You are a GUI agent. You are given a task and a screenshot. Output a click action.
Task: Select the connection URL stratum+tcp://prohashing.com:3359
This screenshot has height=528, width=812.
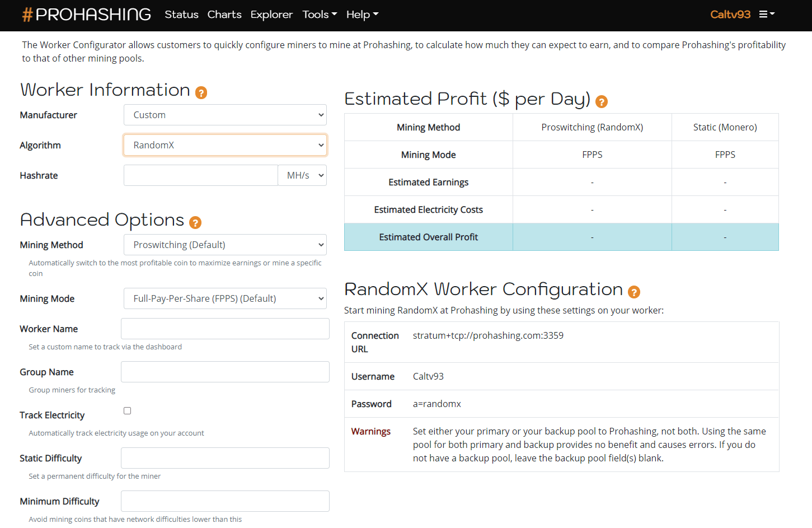pos(488,335)
